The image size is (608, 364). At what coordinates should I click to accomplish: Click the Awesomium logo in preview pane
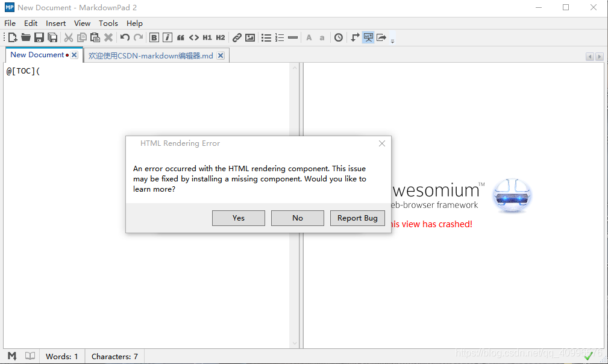[512, 195]
